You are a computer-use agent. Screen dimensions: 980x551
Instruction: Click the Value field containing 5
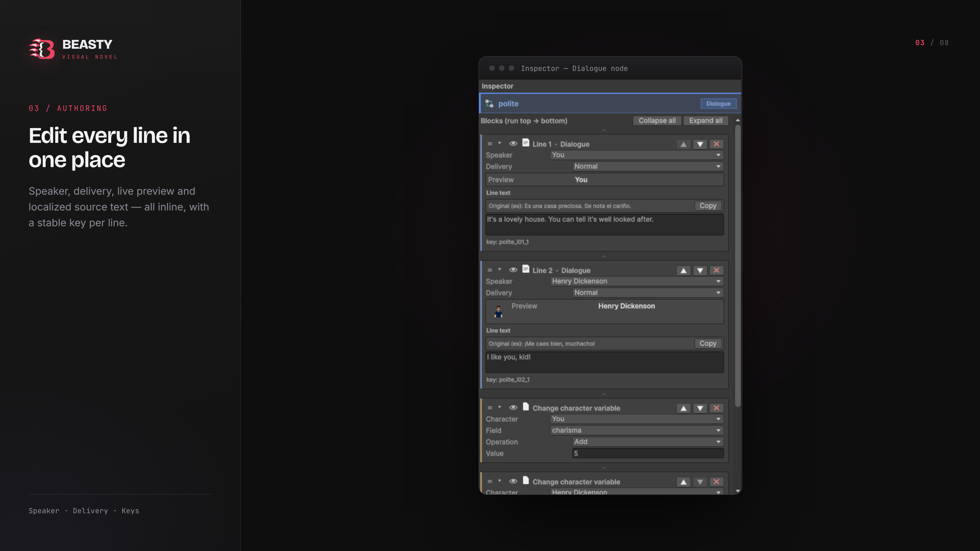648,454
